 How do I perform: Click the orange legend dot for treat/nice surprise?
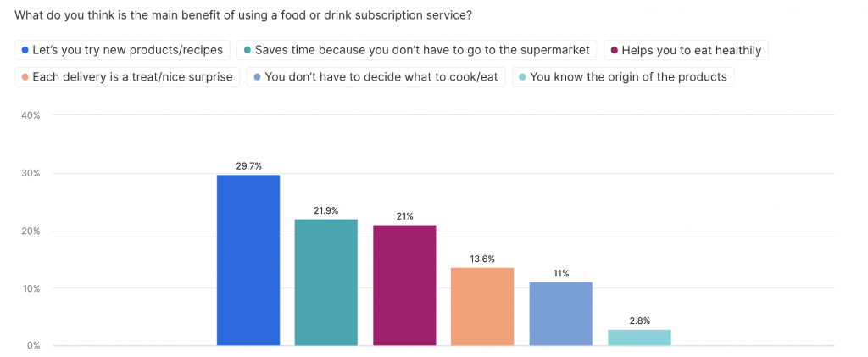pos(25,77)
